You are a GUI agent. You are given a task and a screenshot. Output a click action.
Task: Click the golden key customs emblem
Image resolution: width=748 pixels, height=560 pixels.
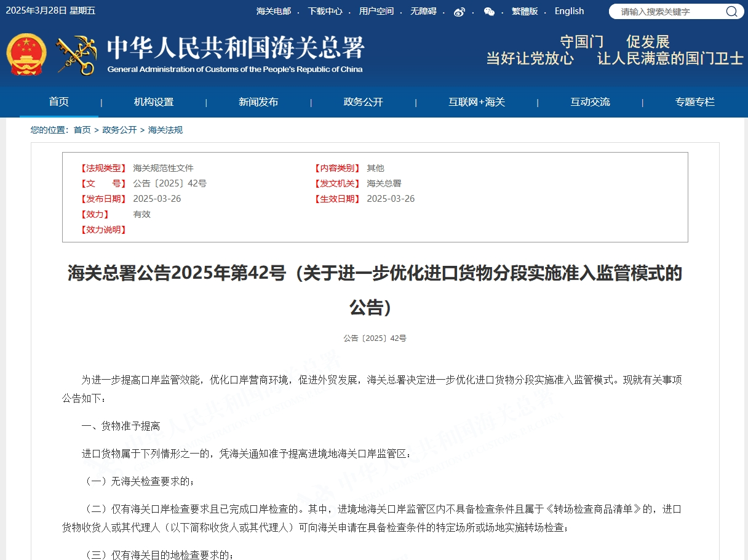click(x=77, y=54)
